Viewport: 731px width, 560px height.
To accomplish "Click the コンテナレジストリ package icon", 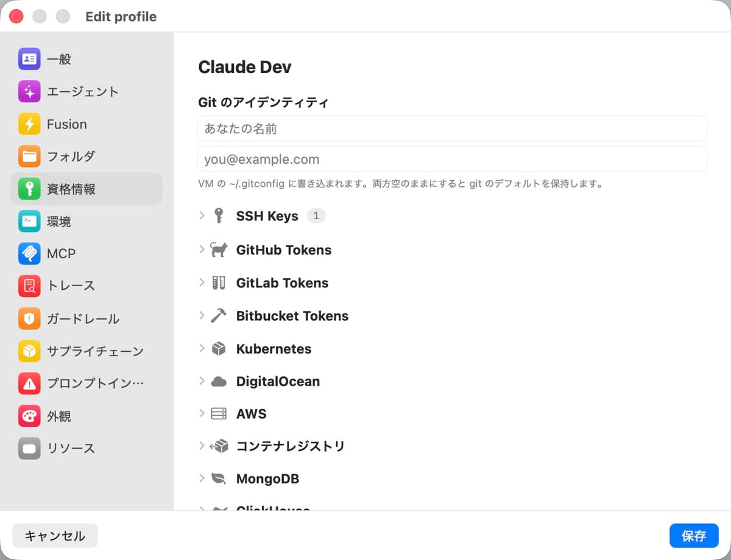I will point(219,446).
